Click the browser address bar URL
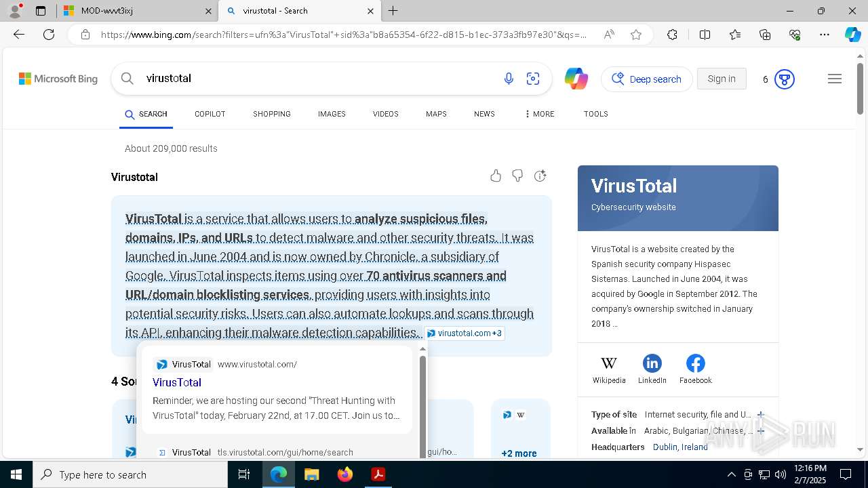The width and height of the screenshot is (868, 488). pyautogui.click(x=344, y=35)
